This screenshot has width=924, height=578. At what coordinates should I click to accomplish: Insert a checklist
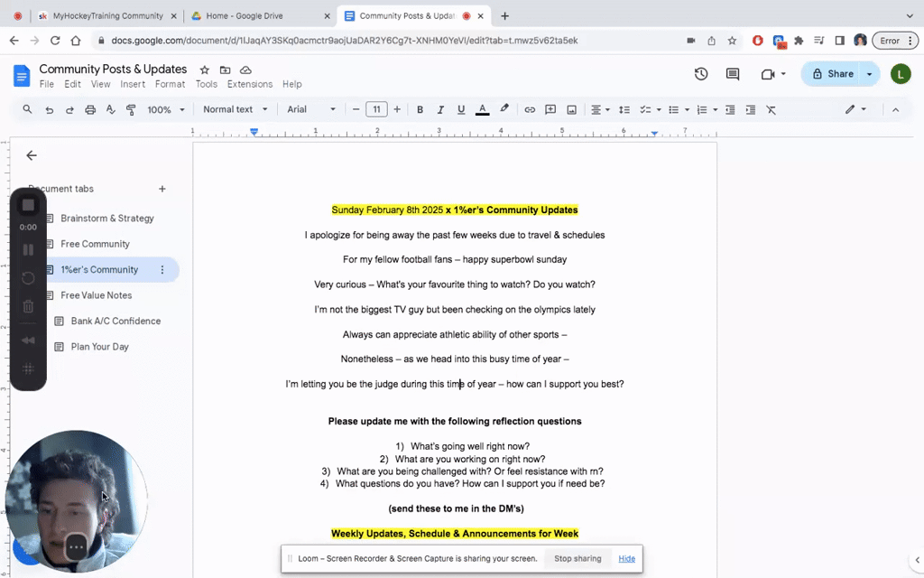pos(645,109)
